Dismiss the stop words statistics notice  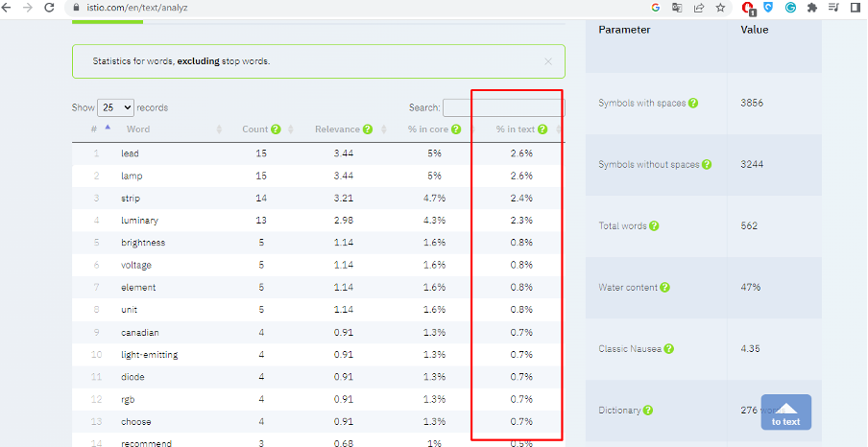click(548, 61)
